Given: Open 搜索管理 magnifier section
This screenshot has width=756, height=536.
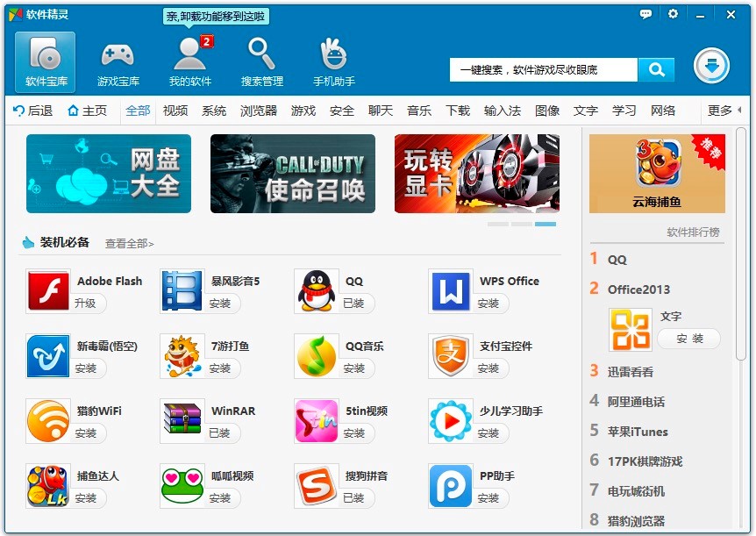Looking at the screenshot, I should [x=262, y=61].
